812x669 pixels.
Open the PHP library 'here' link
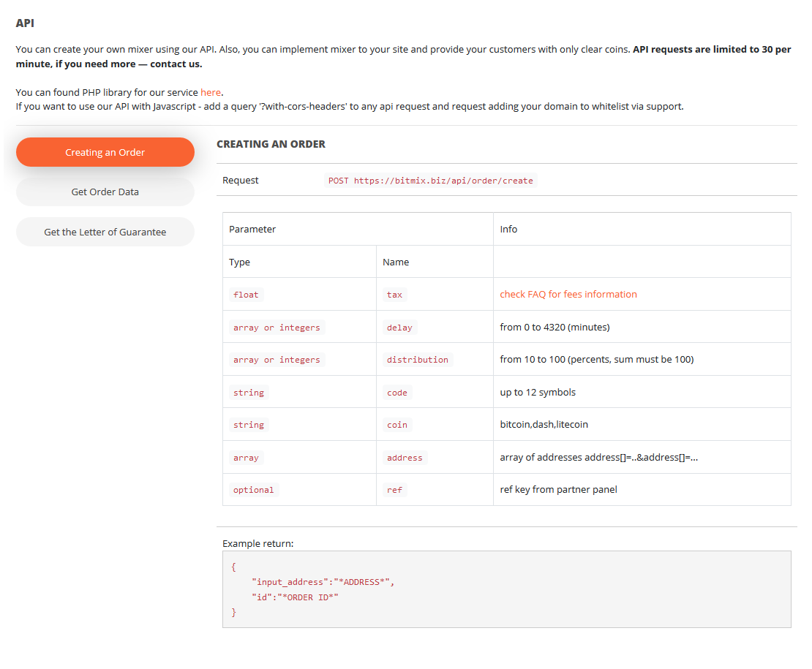tap(211, 93)
